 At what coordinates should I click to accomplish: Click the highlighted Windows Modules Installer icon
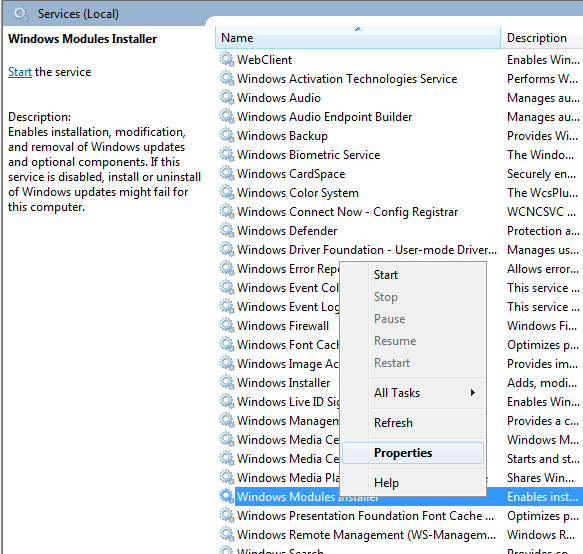tap(226, 496)
